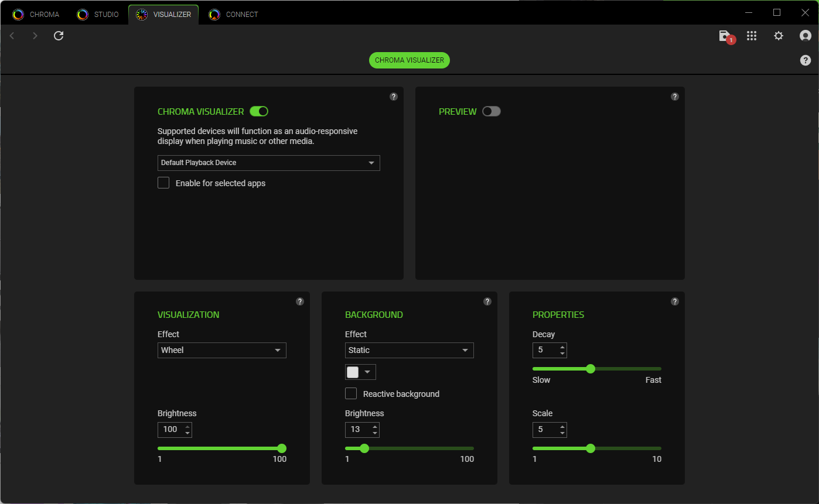This screenshot has height=504, width=819.
Task: Increase Scale value with up arrow
Action: (562, 426)
